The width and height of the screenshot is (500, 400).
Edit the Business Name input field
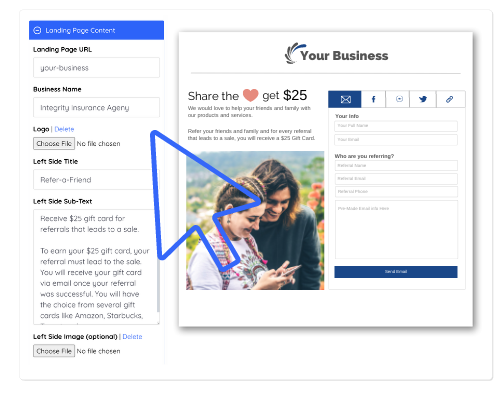click(x=96, y=107)
